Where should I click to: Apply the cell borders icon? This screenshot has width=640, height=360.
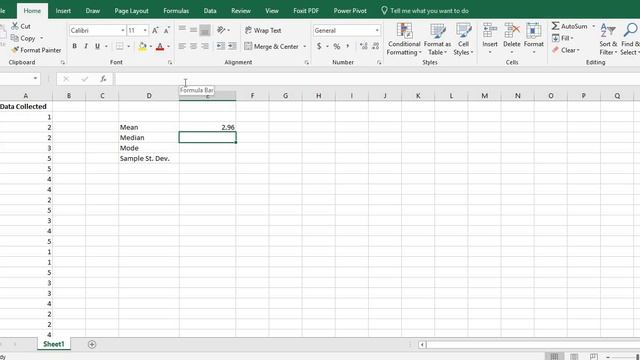(119, 47)
